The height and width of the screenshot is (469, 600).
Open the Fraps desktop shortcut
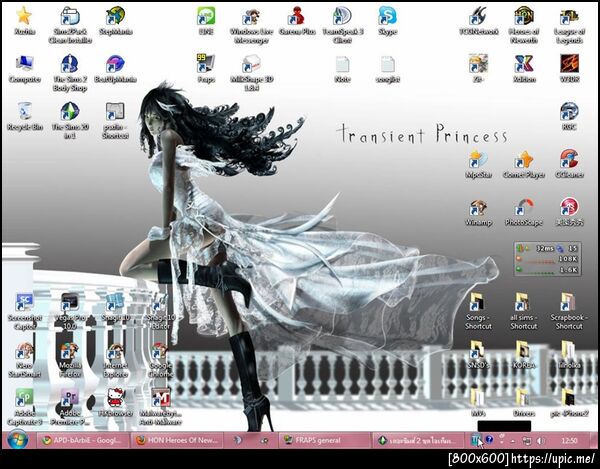click(x=206, y=69)
